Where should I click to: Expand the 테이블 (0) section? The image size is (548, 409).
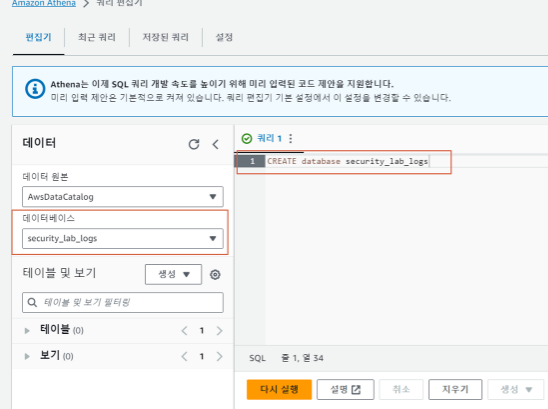[x=27, y=331]
